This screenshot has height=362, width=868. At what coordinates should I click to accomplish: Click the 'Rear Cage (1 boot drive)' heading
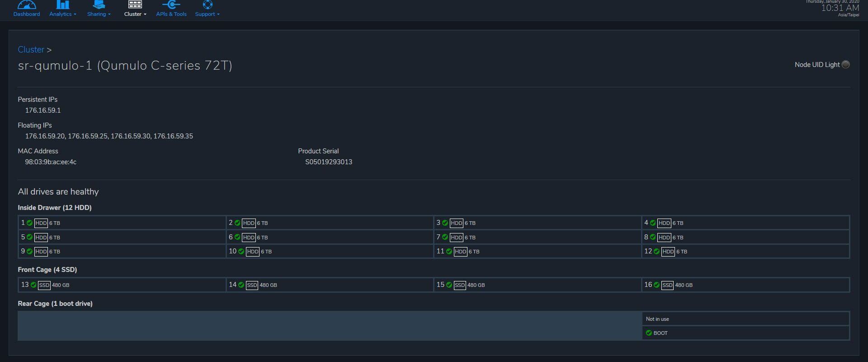pyautogui.click(x=55, y=304)
